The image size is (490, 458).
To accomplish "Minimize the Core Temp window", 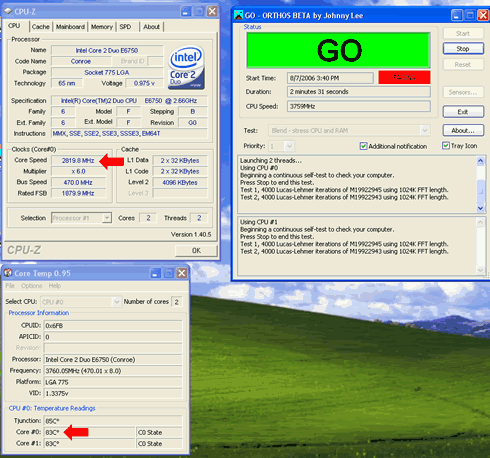I will tap(155, 273).
